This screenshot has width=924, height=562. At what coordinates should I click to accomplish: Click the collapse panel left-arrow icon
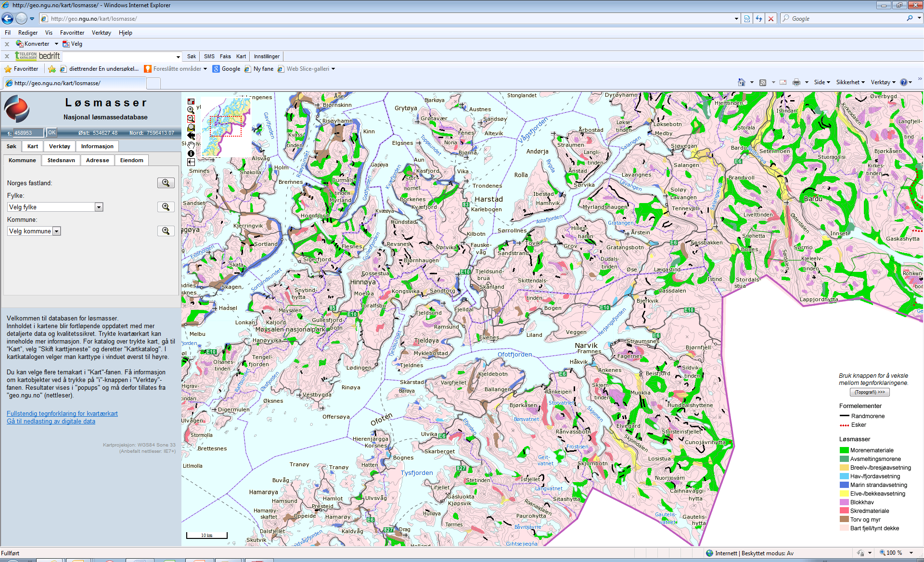tap(191, 162)
